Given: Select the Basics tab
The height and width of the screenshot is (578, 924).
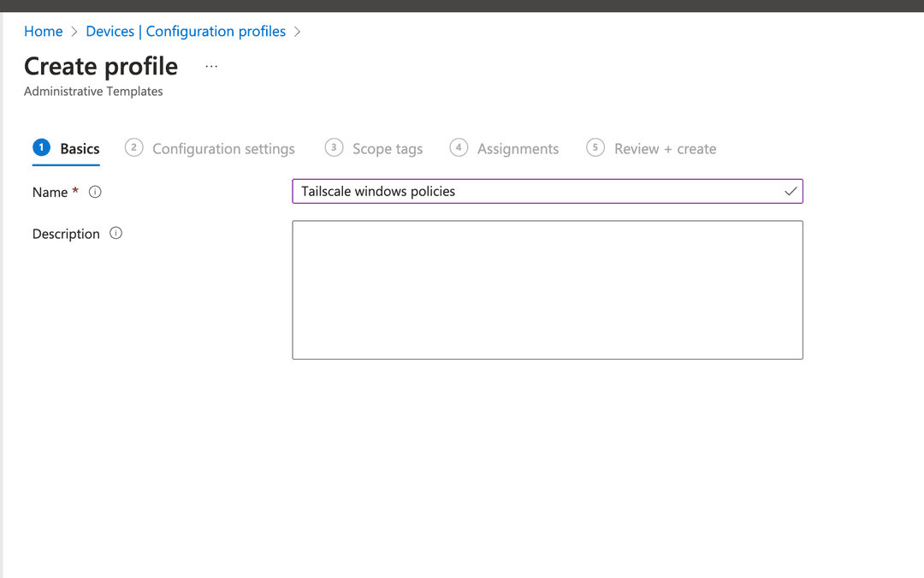Looking at the screenshot, I should click(x=78, y=147).
